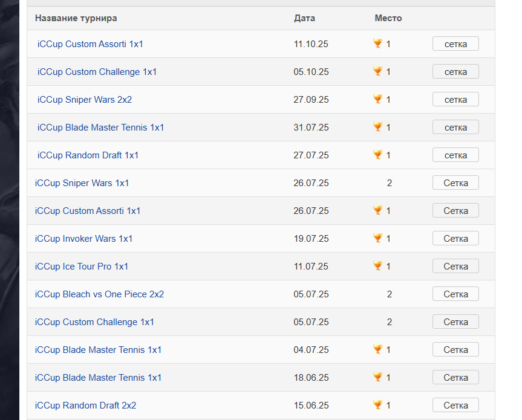Click the Дата column header
This screenshot has height=420, width=522.
[304, 18]
